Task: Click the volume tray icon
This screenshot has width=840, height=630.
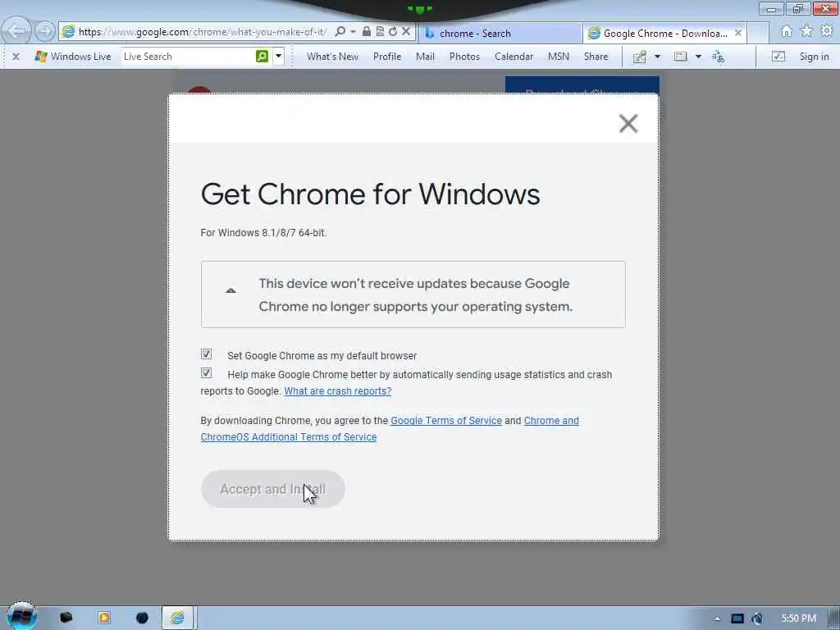Action: pos(757,619)
